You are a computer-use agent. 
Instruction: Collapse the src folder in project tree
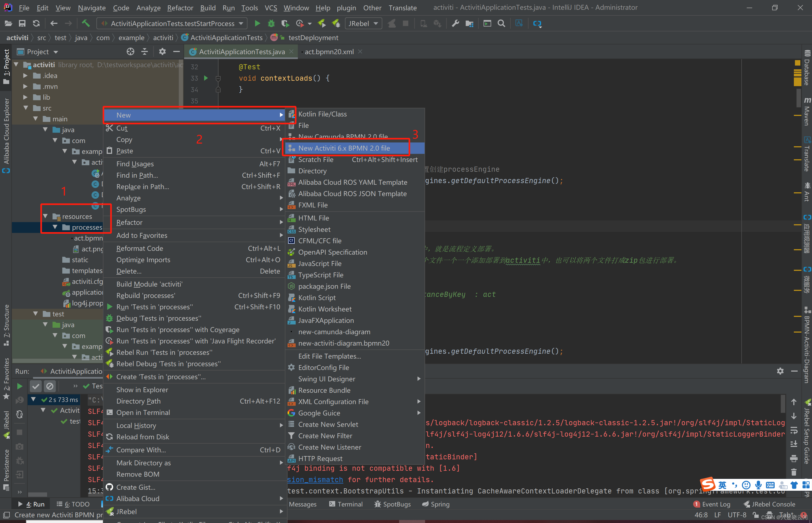[x=25, y=108]
